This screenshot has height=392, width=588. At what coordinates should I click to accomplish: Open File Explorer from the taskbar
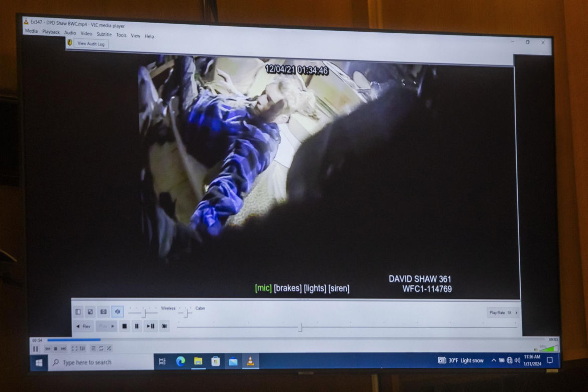pos(198,361)
